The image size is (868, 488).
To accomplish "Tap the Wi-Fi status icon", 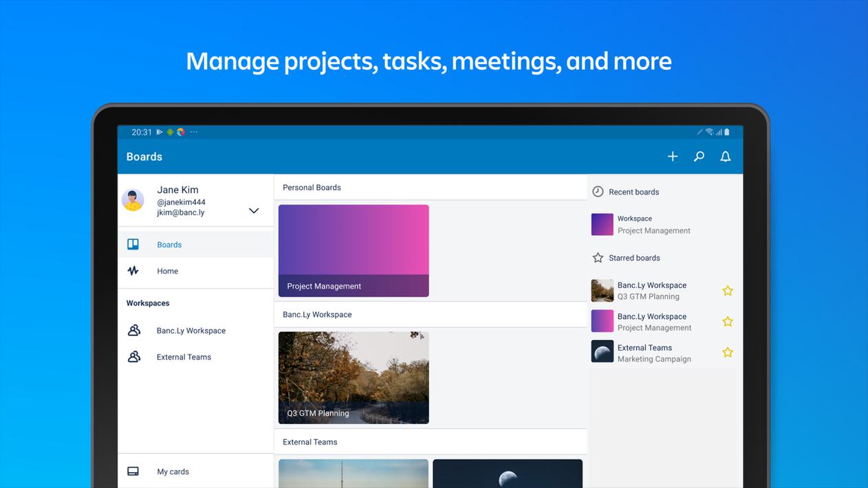I will (x=709, y=132).
